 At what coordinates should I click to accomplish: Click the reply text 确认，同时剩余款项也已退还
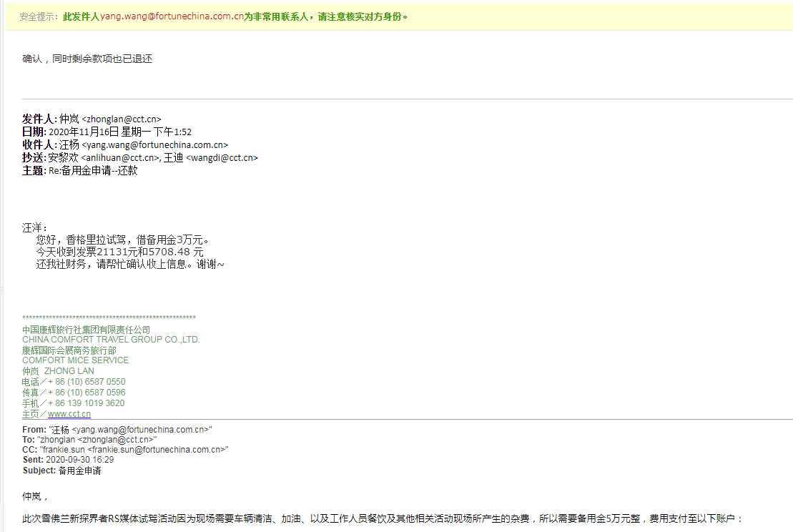87,59
